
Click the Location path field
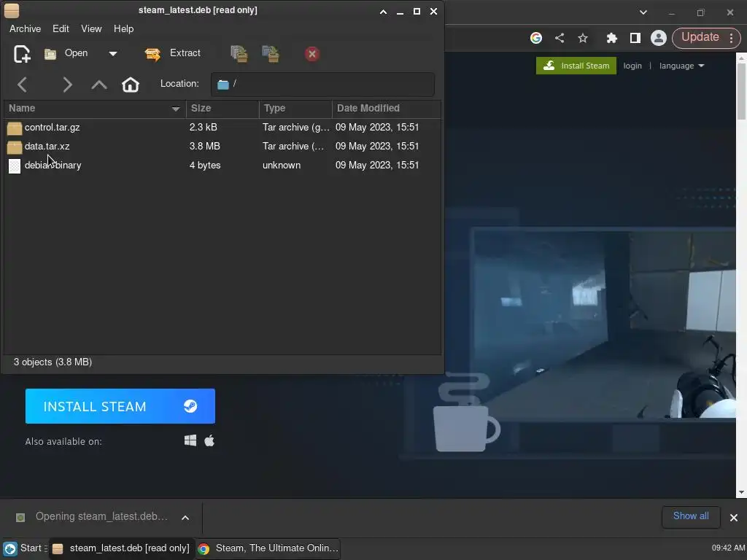click(322, 85)
